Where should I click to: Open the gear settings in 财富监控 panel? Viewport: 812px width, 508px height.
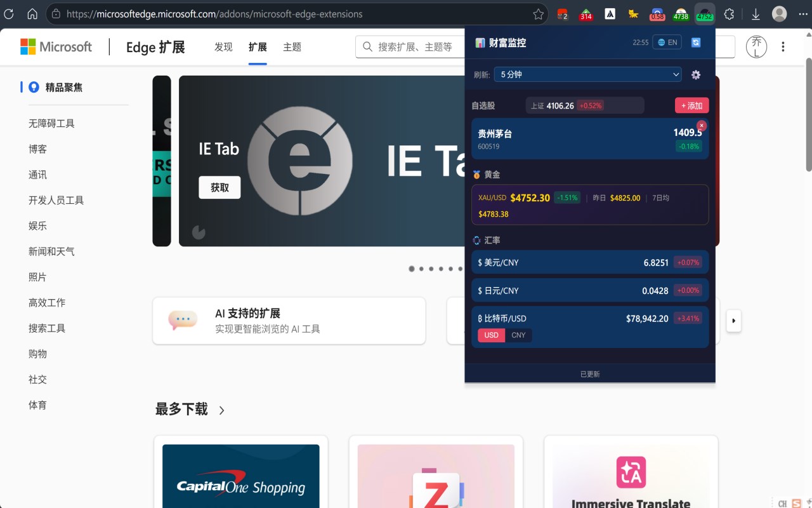[696, 75]
